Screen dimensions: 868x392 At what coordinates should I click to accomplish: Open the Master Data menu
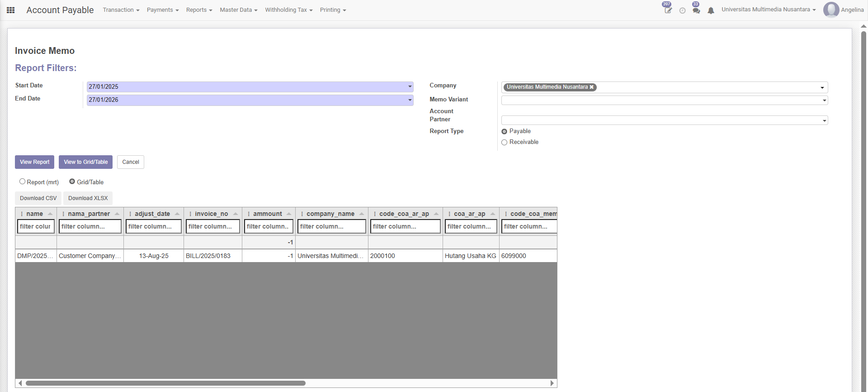(238, 10)
